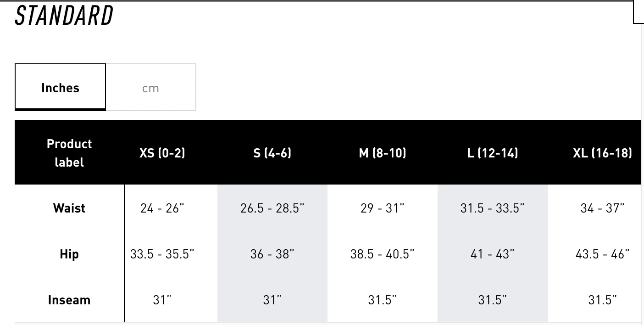Click the 24 - 26" waist cell
The image size is (644, 325).
[x=162, y=208]
